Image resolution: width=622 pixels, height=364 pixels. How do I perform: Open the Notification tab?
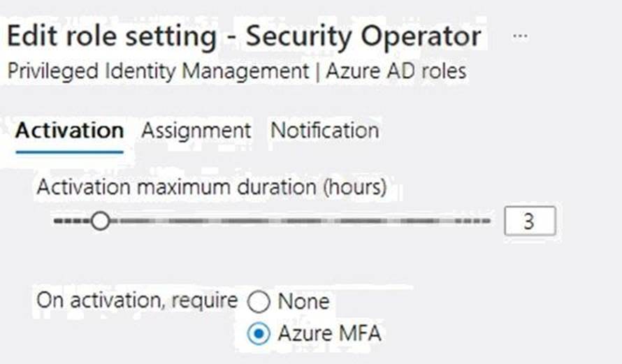[x=324, y=131]
